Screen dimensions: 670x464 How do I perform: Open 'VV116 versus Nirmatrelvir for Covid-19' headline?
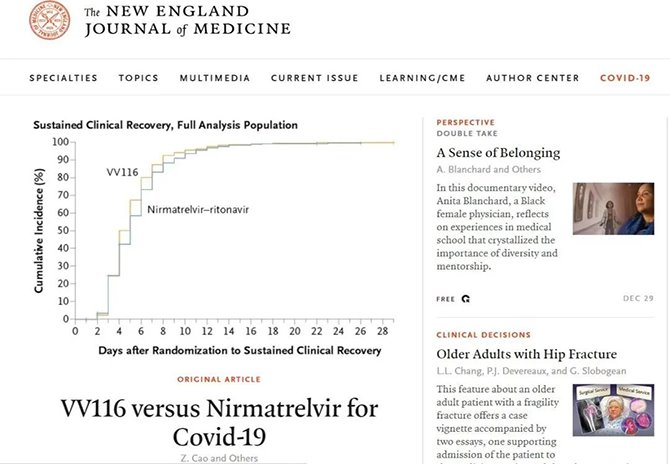click(x=219, y=422)
